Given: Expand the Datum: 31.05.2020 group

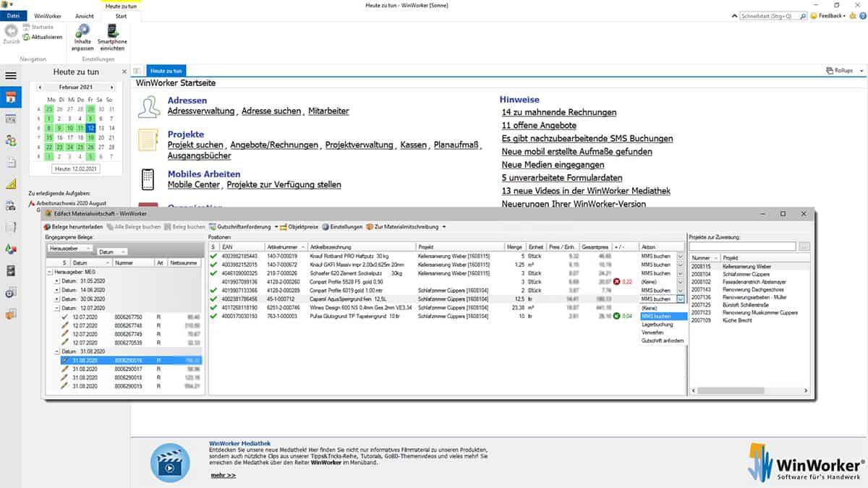Looking at the screenshot, I should pos(57,281).
